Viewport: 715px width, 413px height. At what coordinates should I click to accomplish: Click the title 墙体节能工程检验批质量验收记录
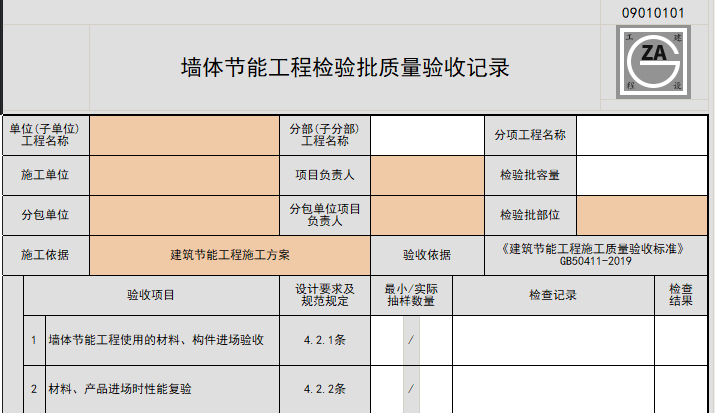(345, 68)
